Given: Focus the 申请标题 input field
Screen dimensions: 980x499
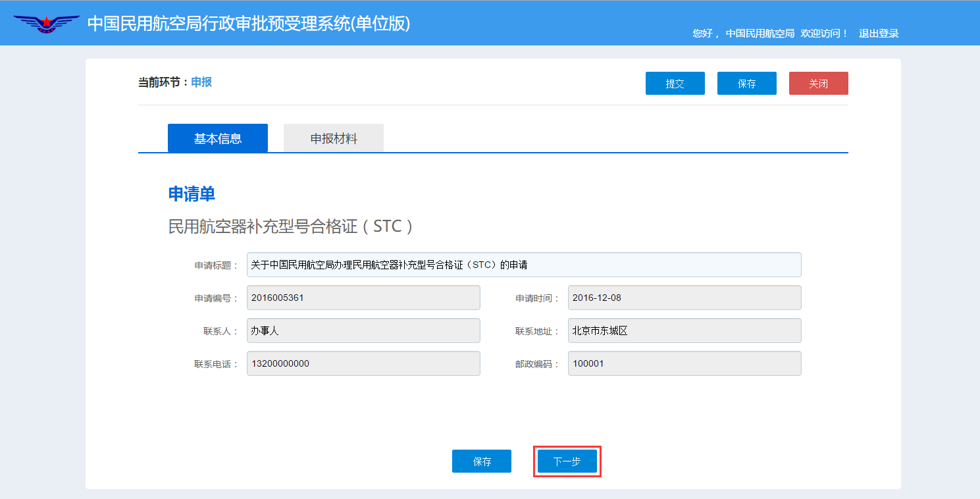Looking at the screenshot, I should coord(524,265).
